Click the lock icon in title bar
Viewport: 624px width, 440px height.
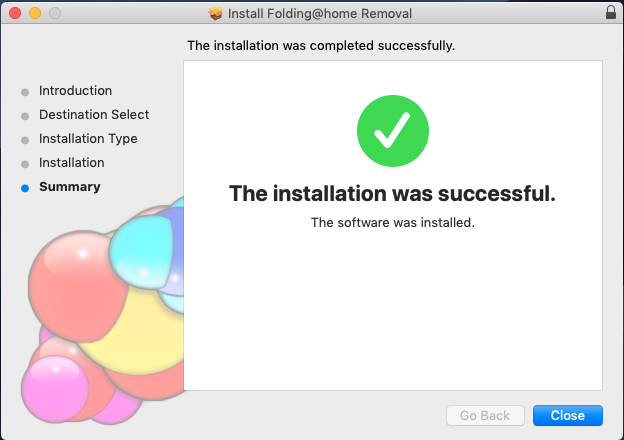coord(610,12)
